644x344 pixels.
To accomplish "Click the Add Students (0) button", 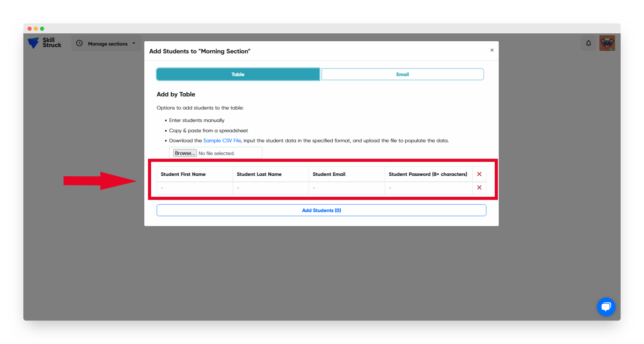I will tap(321, 210).
